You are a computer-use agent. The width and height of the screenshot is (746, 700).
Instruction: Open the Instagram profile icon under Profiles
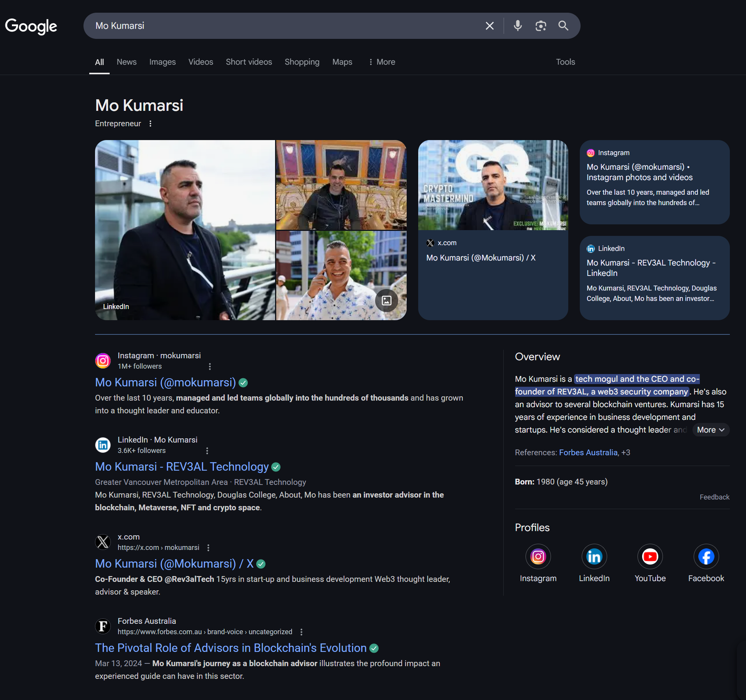(x=538, y=556)
